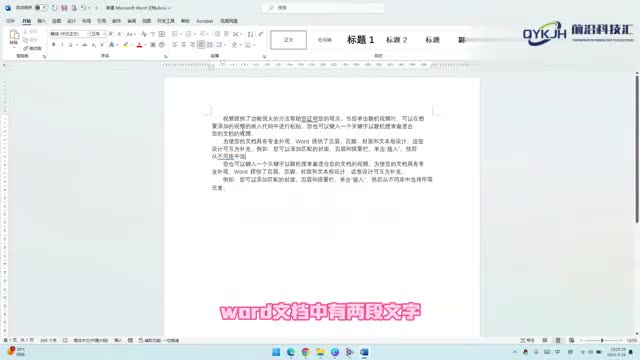Switch to the 设计 Design tab
The image size is (640, 360).
click(x=71, y=21)
